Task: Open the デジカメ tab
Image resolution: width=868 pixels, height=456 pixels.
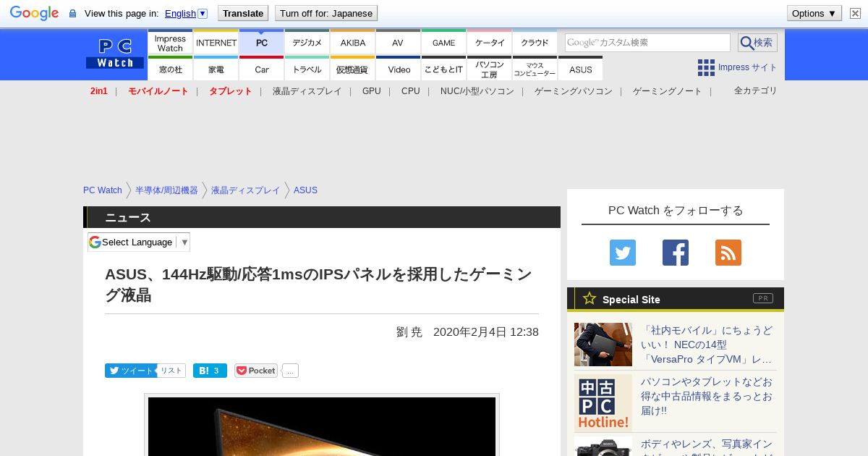Action: coord(307,42)
